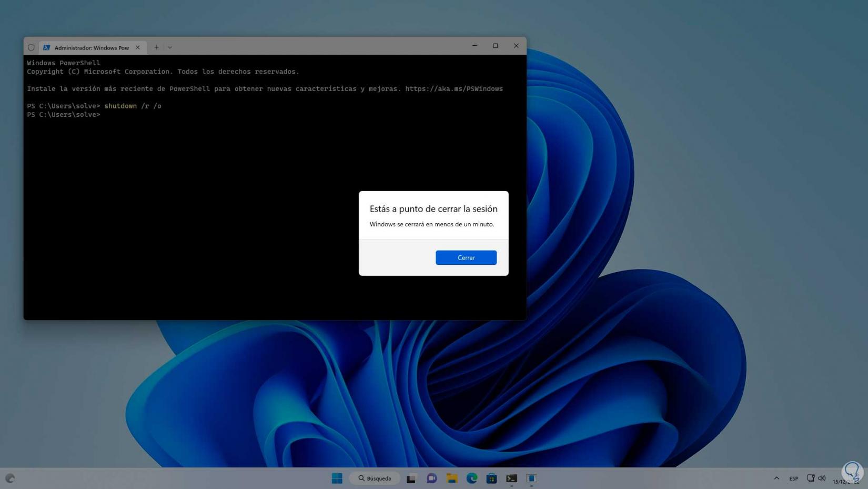Open Microsoft Store from the taskbar
Screen dimensions: 868x489
[x=492, y=478]
